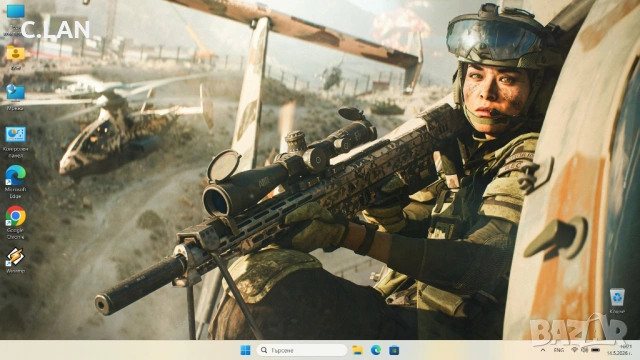The width and height of the screenshot is (640, 360).
Task: Open the taskbar clock and date
Action: (x=620, y=350)
